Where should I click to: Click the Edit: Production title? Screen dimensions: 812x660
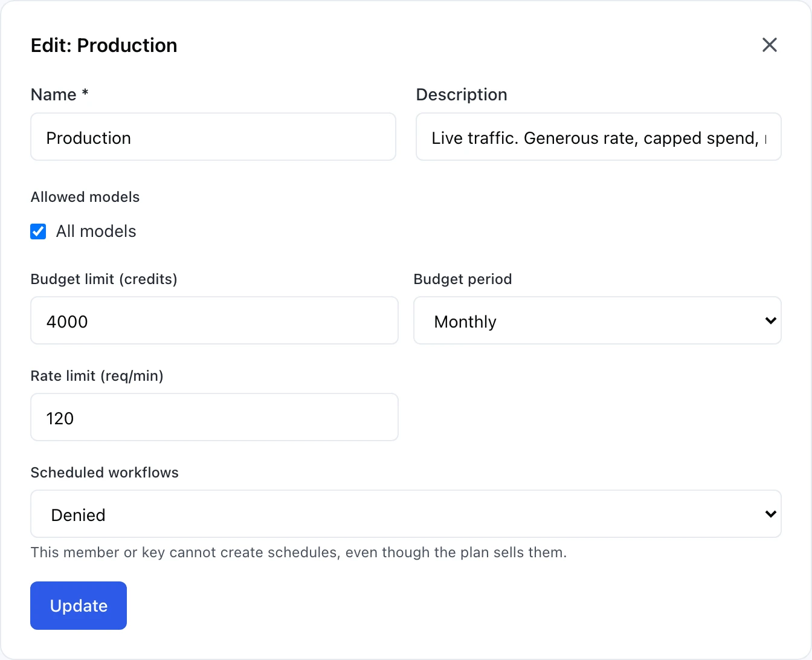pyautogui.click(x=104, y=45)
